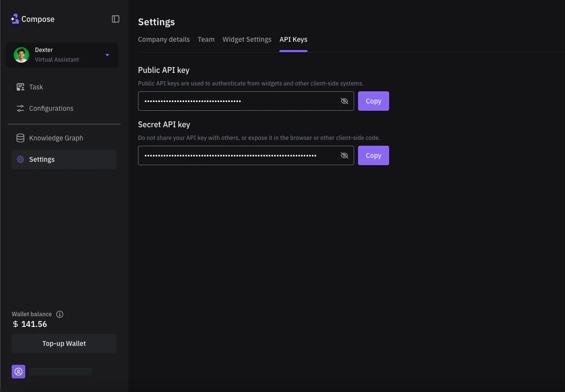The image size is (565, 392).
Task: Click inside the Secret API key field
Action: [x=233, y=155]
